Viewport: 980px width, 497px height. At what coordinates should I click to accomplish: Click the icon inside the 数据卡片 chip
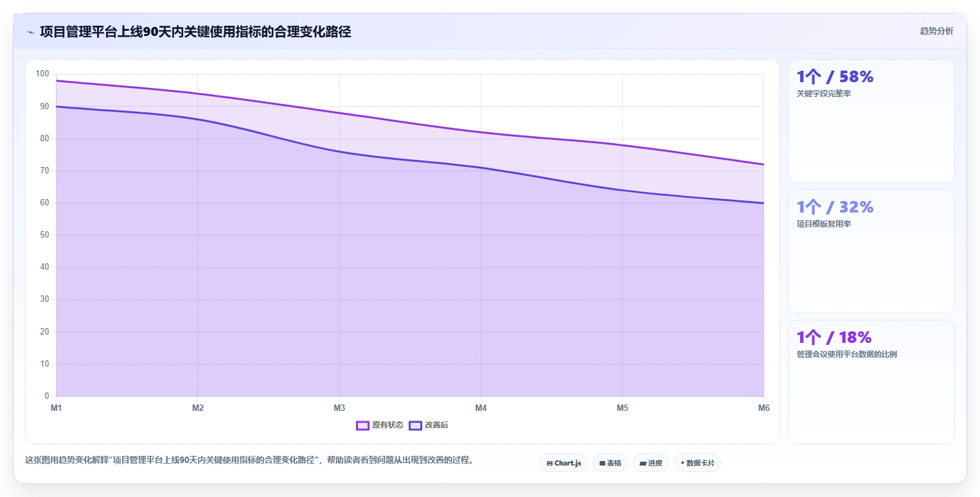pos(682,463)
